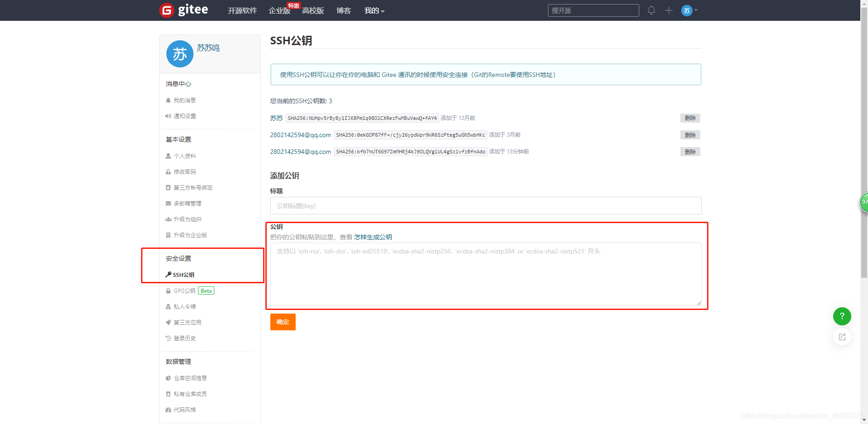Focus the 公钥标题(key) title input
This screenshot has height=424, width=868.
486,205
